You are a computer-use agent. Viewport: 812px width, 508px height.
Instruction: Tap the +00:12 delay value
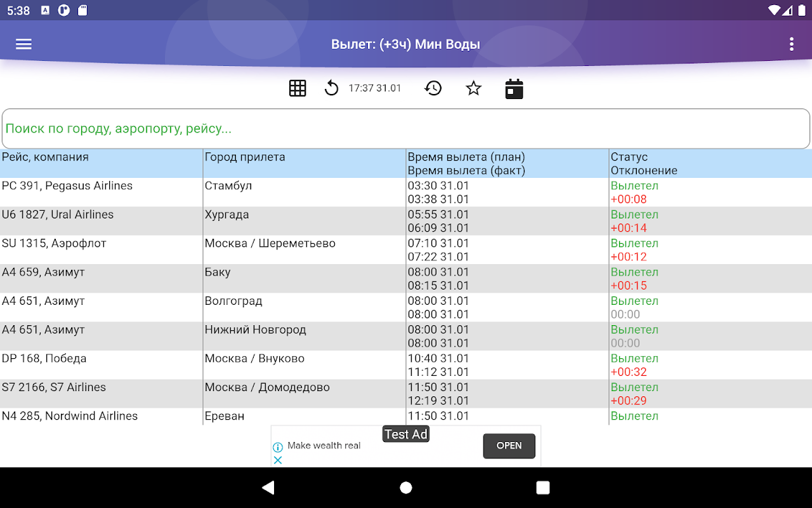[x=629, y=257]
